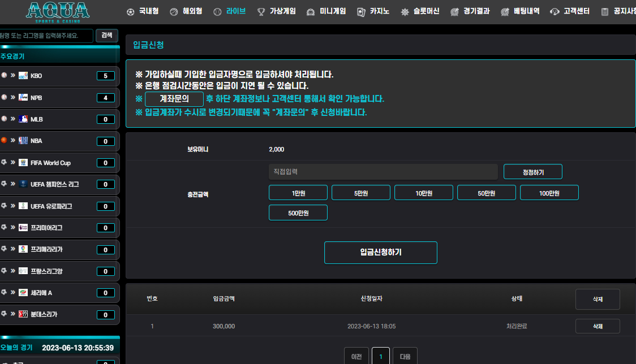636x364 pixels.
Task: Click the MLB league logo icon
Action: click(23, 119)
